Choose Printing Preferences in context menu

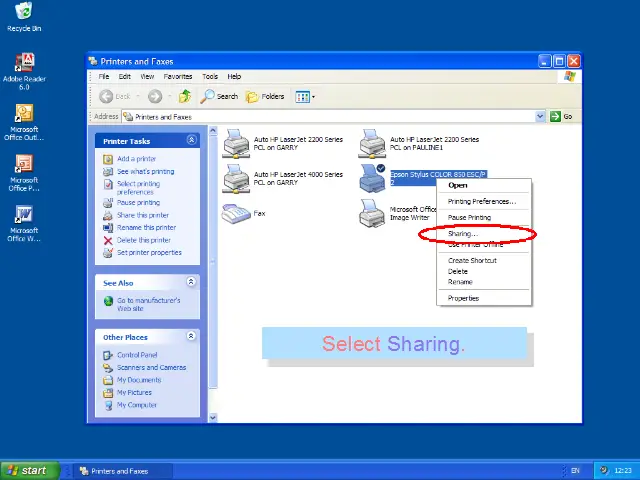[484, 202]
